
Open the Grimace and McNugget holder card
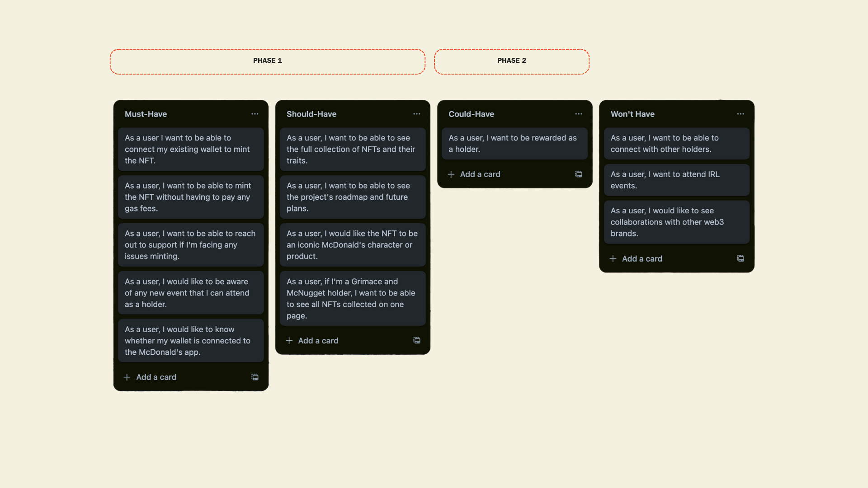353,298
